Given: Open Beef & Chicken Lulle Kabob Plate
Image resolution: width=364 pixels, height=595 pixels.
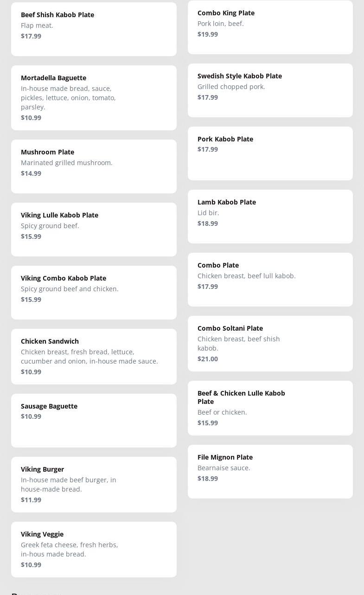Looking at the screenshot, I should click(x=270, y=408).
